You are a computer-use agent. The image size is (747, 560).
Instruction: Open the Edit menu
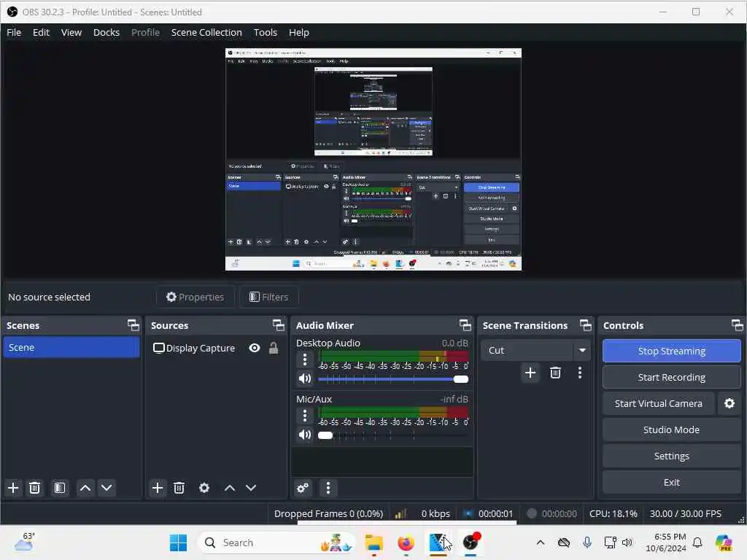41,32
